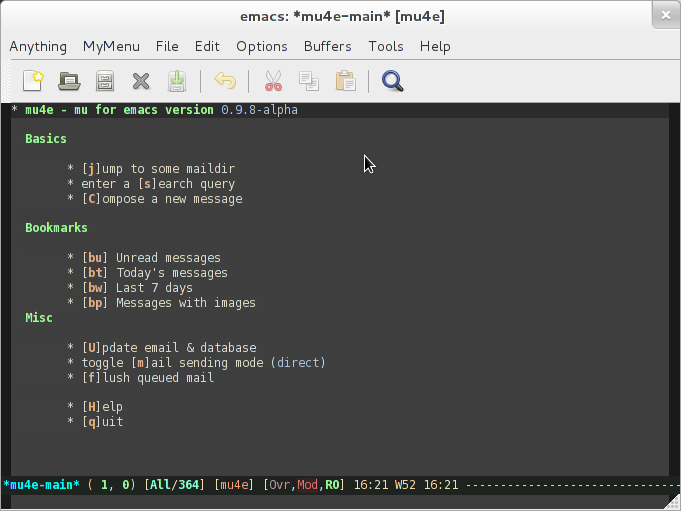
Task: Copy selection using the toolbar icon
Action: (309, 81)
